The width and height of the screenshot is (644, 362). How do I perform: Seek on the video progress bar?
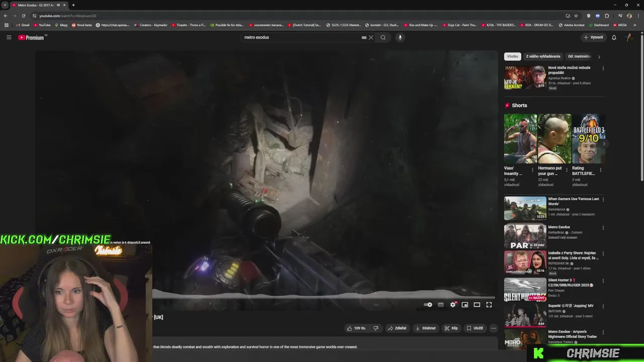tap(324, 298)
